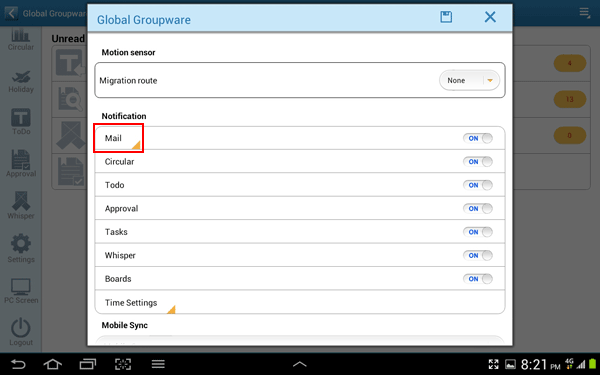The height and width of the screenshot is (375, 600).
Task: Save settings with the floppy disk icon
Action: click(446, 17)
